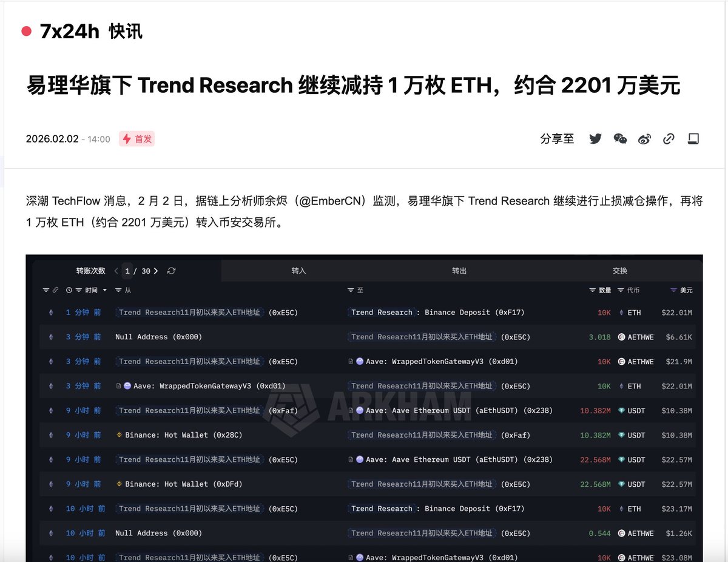Screen dimensions: 728x562
Task: Click Null Address (0x000) in the $6.61K row
Action: coord(158,337)
